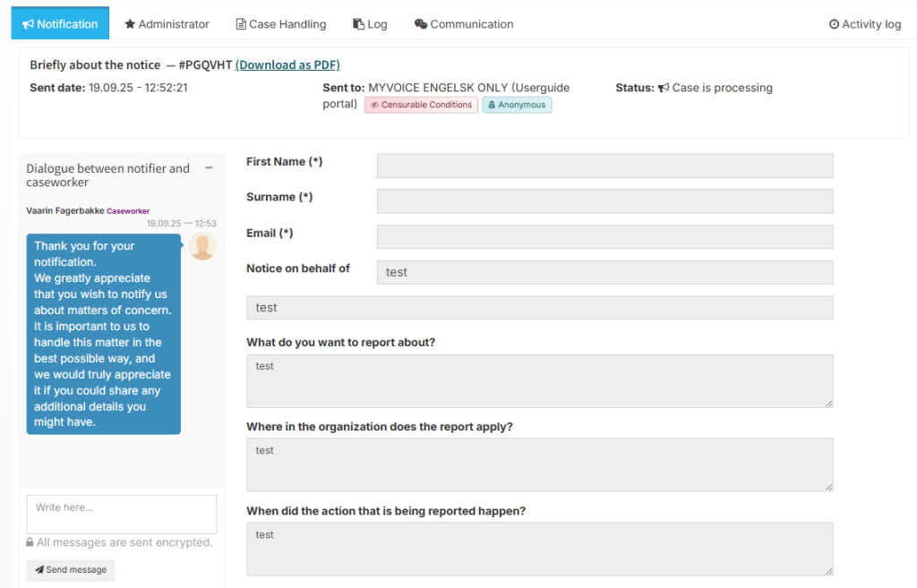Click the caseworker avatar in the dialogue
The height and width of the screenshot is (588, 917).
[x=202, y=247]
